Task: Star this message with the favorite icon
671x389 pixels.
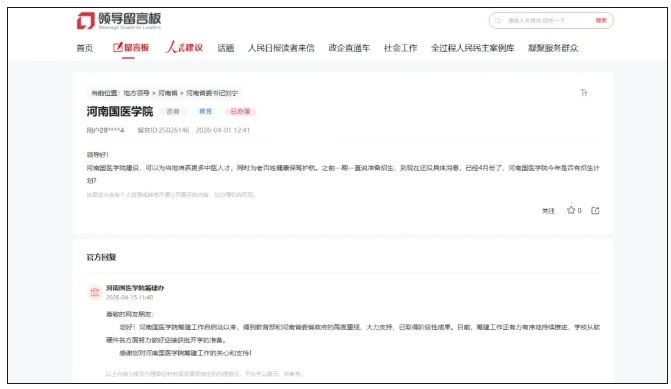Action: point(571,210)
